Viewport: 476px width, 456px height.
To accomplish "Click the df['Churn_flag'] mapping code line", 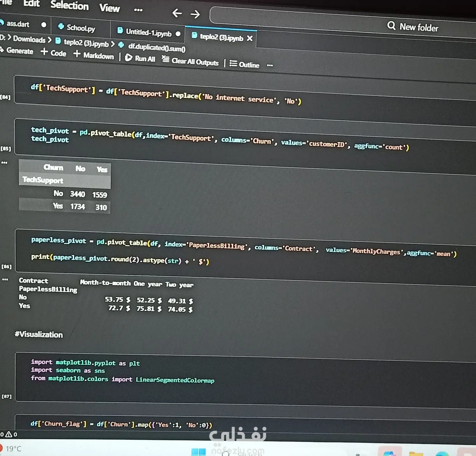I will pos(121,425).
